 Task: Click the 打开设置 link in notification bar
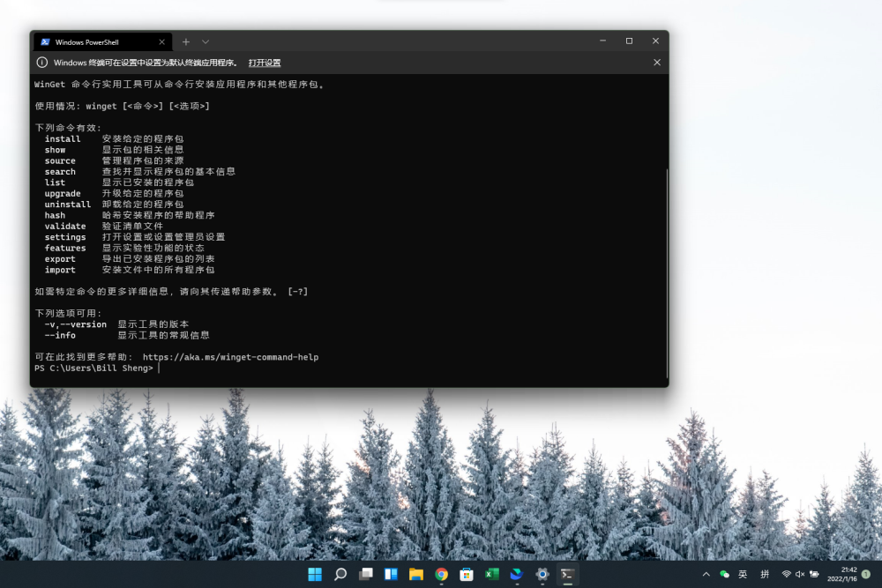pyautogui.click(x=264, y=63)
